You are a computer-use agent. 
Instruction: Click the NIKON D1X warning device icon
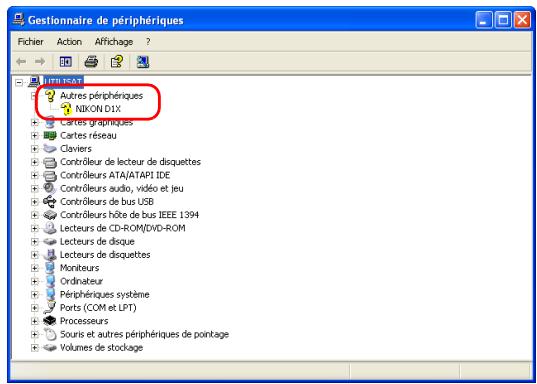pyautogui.click(x=66, y=109)
